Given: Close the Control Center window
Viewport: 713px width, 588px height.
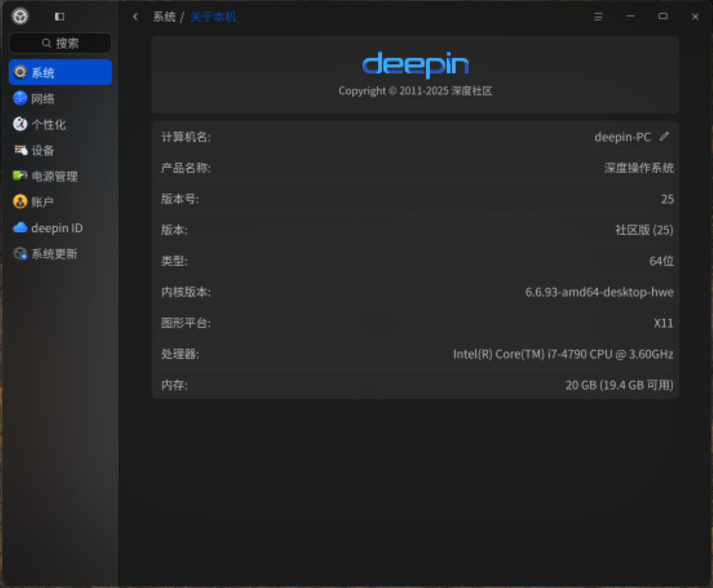Looking at the screenshot, I should coord(696,17).
